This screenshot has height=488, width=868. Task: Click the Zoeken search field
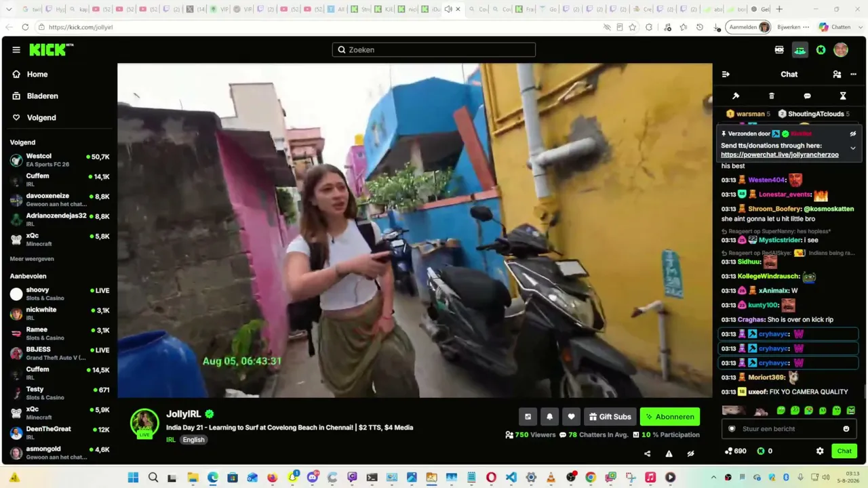[x=434, y=49]
